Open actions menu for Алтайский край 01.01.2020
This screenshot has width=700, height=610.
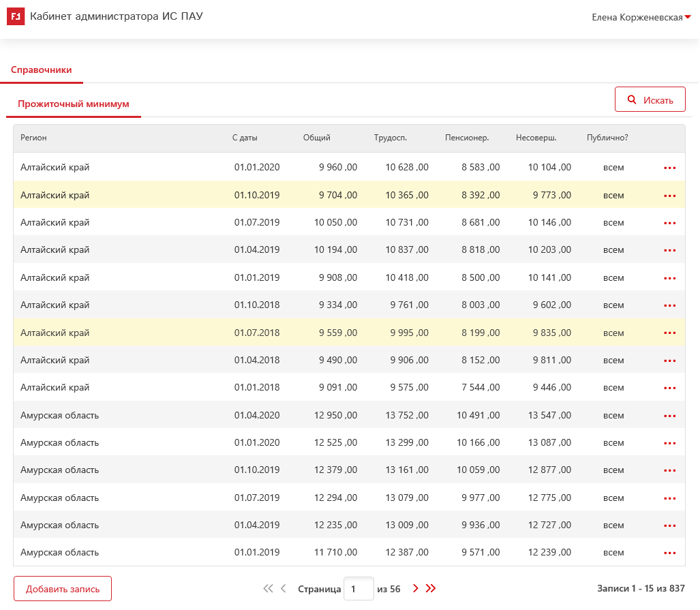pos(669,168)
